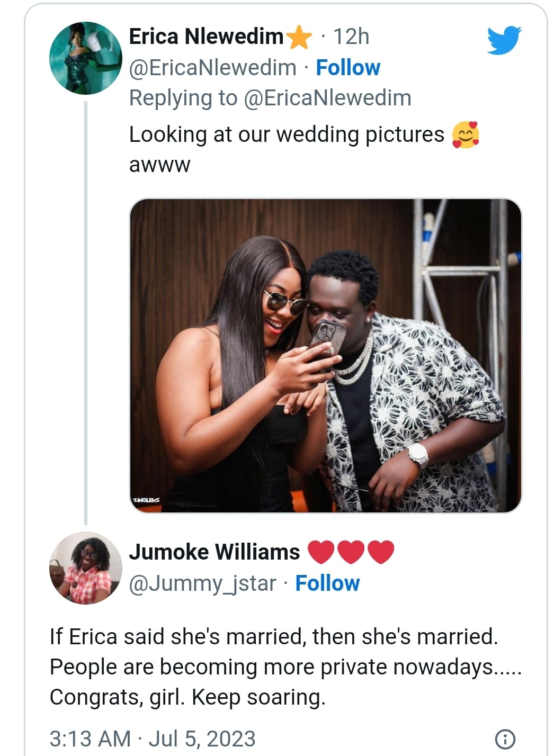Follow the @EricaNlewedim account
This screenshot has width=554, height=756.
coord(348,68)
